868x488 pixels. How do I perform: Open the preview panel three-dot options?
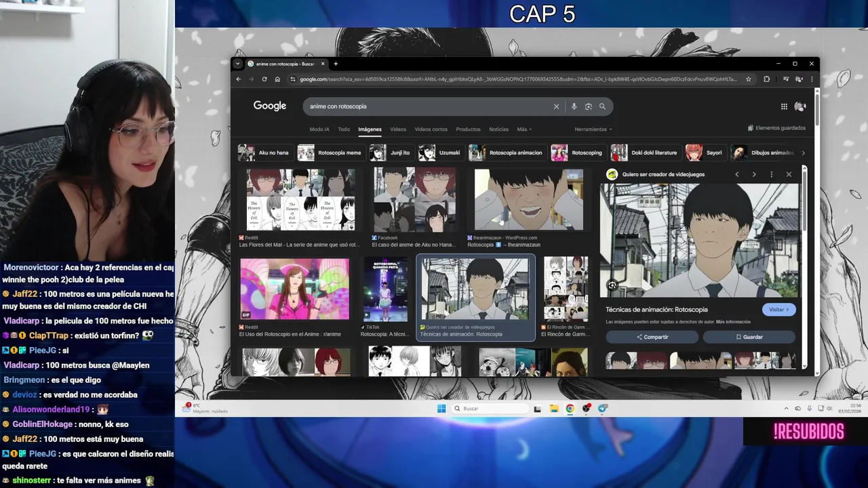point(771,174)
